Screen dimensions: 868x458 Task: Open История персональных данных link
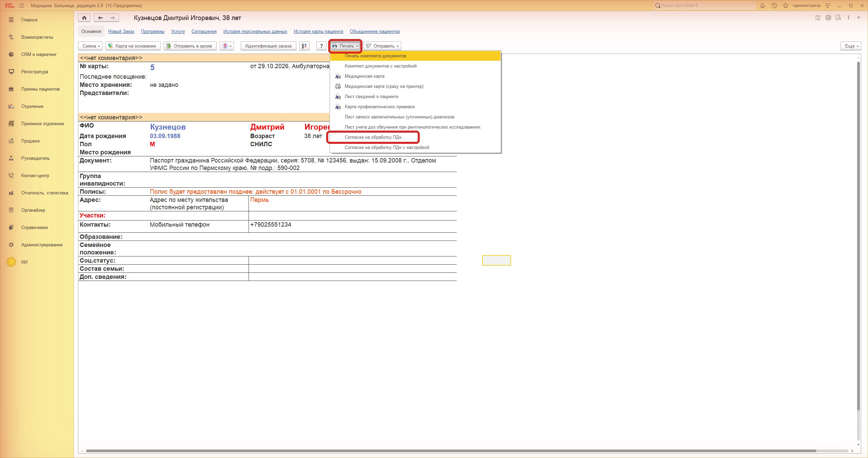point(255,31)
